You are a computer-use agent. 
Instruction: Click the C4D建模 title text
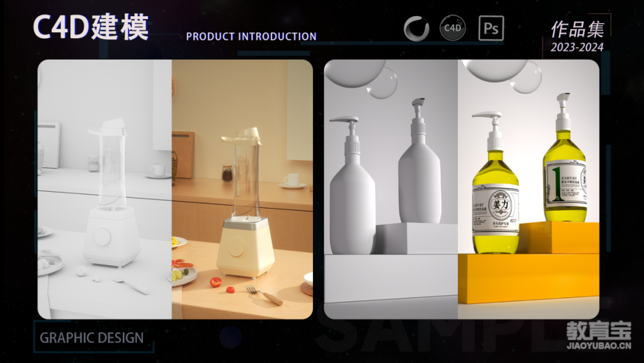tap(91, 27)
